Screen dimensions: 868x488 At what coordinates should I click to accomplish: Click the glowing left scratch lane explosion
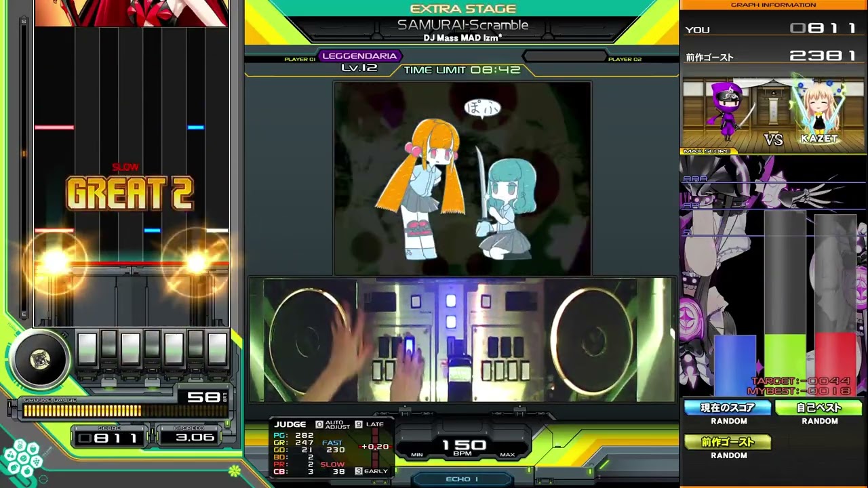click(x=56, y=261)
